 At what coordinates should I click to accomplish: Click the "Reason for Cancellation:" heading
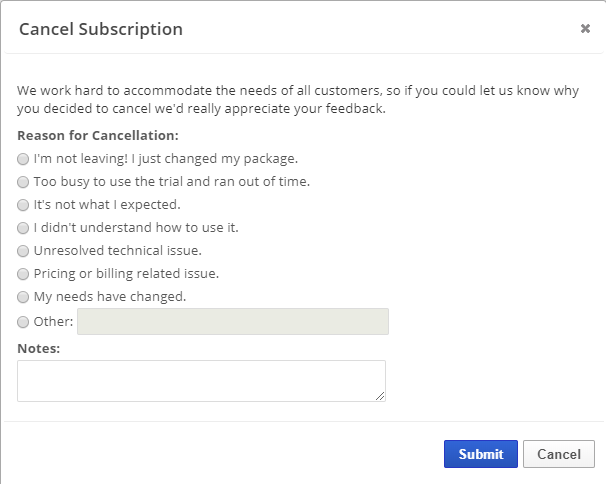pyautogui.click(x=98, y=135)
